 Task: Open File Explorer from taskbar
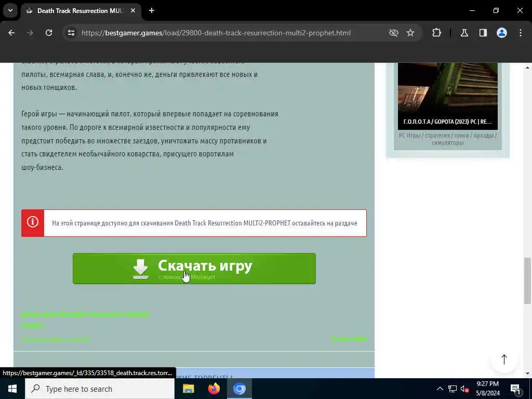point(188,389)
